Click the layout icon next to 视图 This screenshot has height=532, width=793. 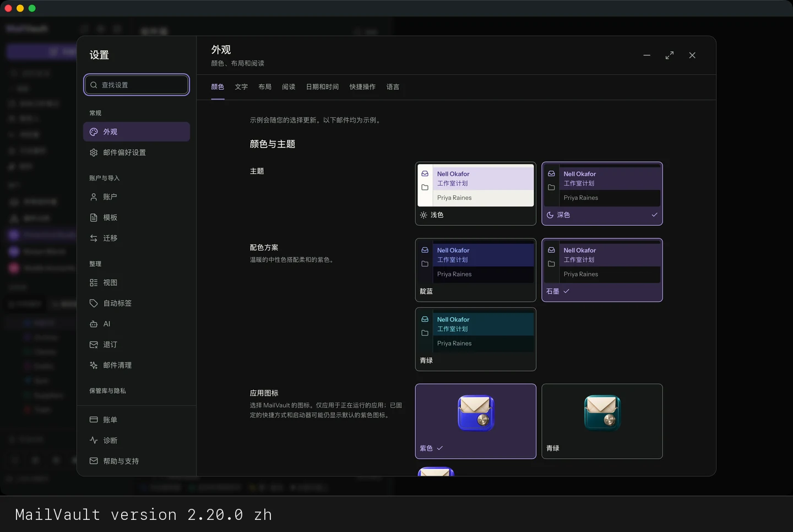click(x=94, y=283)
